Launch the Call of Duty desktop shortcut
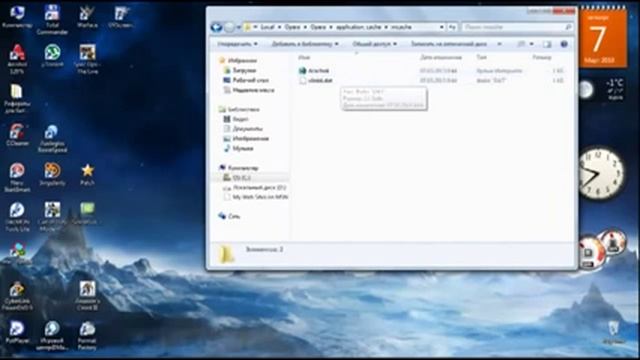This screenshot has height=360, width=640. tap(52, 217)
